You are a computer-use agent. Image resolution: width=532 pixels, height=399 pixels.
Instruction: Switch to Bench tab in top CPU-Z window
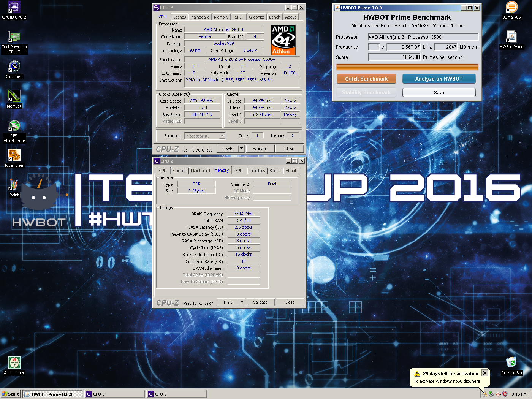[275, 17]
